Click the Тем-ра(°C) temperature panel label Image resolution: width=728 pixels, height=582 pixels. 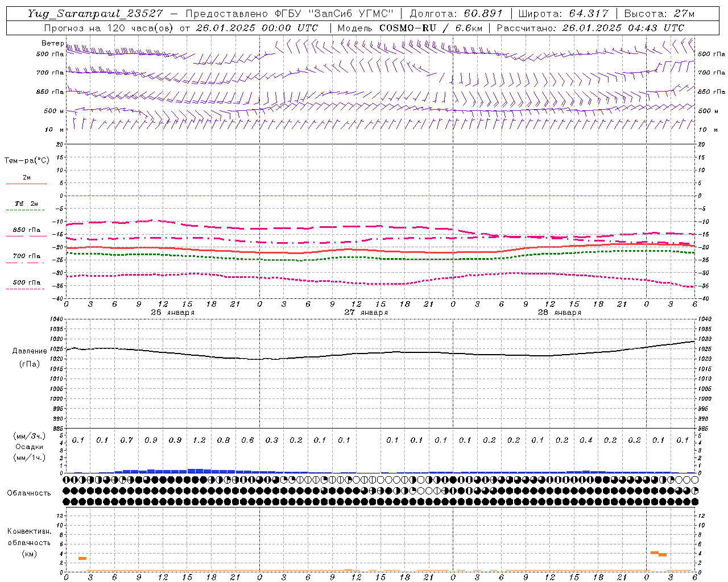(x=27, y=161)
